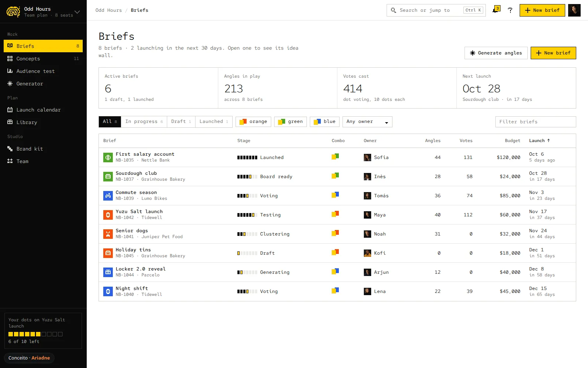Open Launch calendar from sidebar
The height and width of the screenshot is (368, 588).
[x=43, y=110]
